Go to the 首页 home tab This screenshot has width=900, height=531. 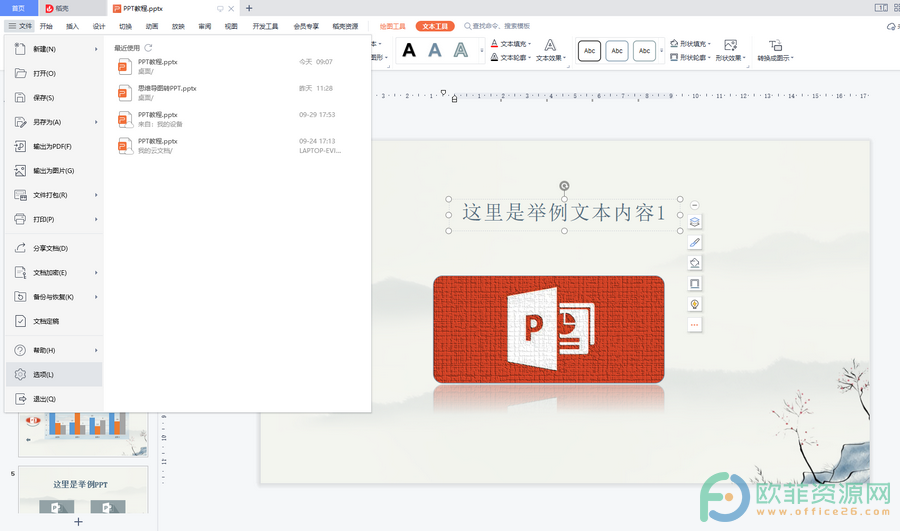pos(18,8)
